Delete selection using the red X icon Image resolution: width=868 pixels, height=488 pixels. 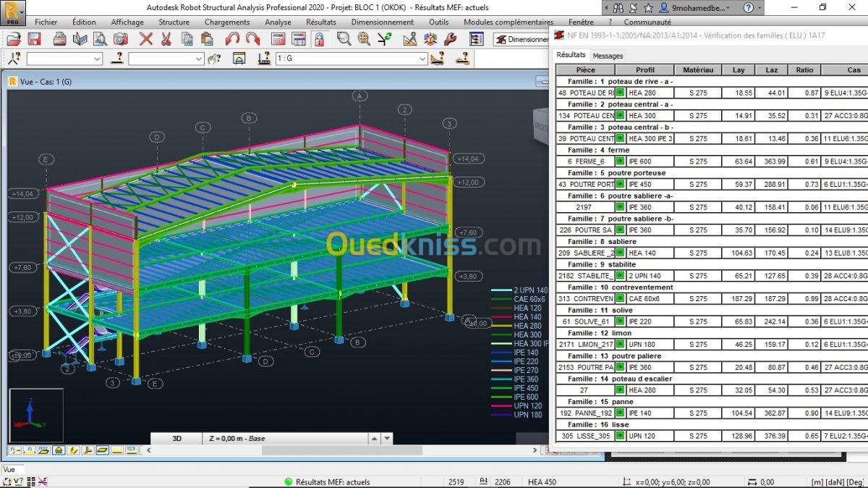pyautogui.click(x=146, y=39)
